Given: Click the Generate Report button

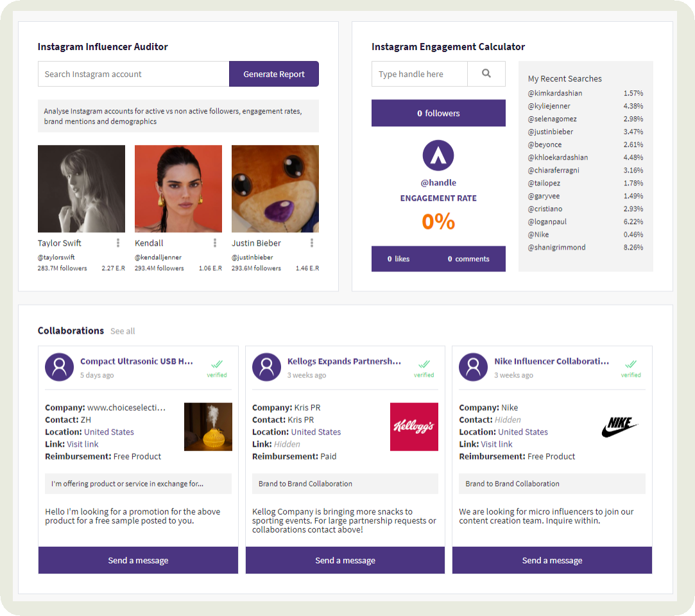Looking at the screenshot, I should pos(274,74).
